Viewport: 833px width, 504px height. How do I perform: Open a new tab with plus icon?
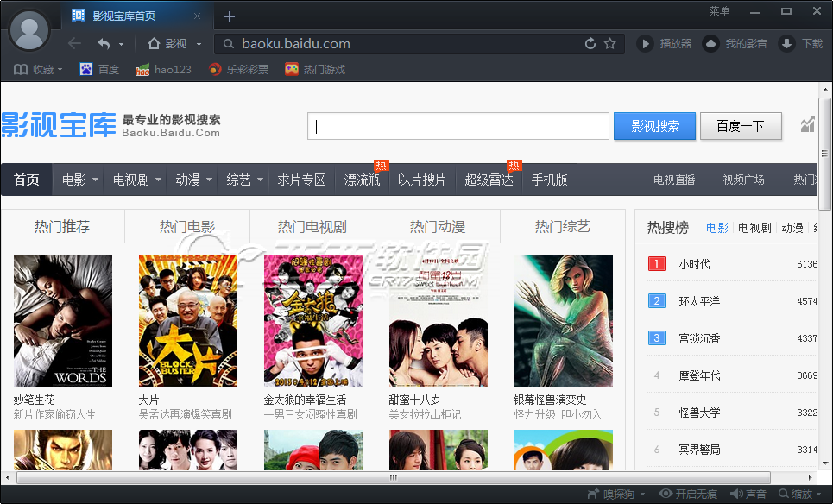230,16
